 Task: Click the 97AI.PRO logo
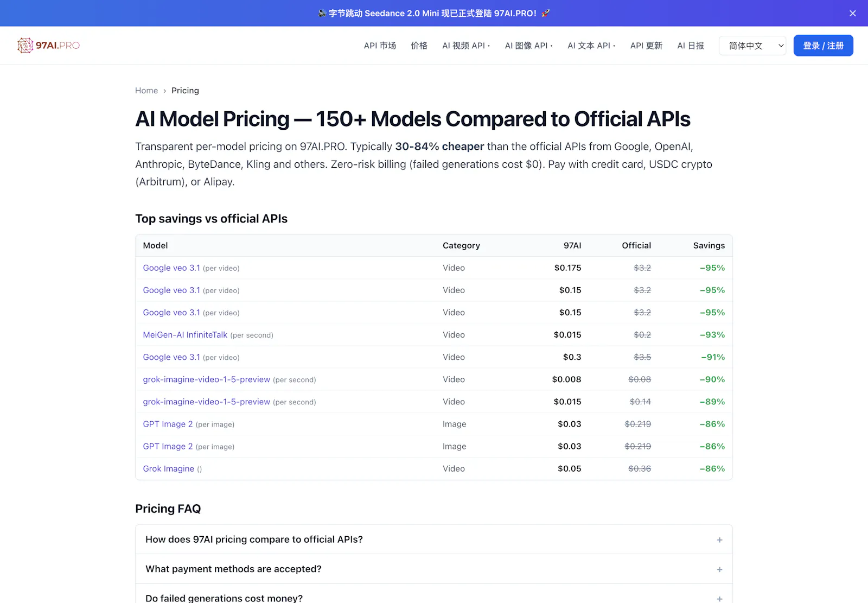point(48,46)
